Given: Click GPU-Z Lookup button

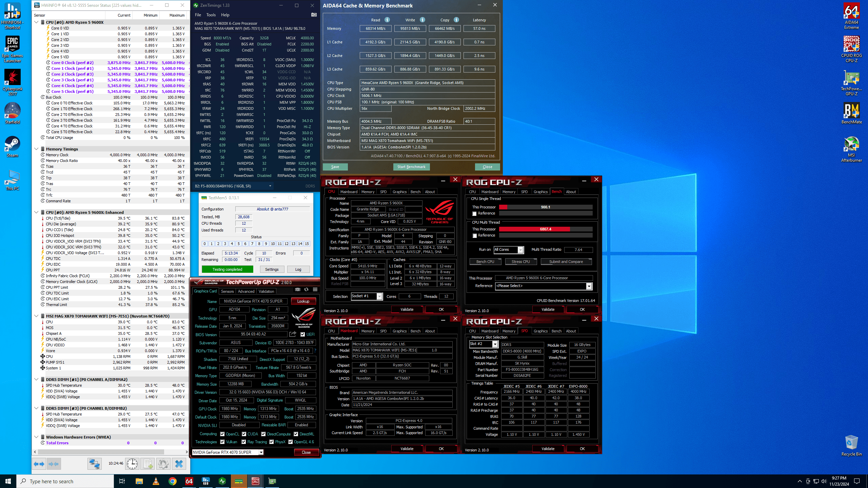Looking at the screenshot, I should [303, 301].
